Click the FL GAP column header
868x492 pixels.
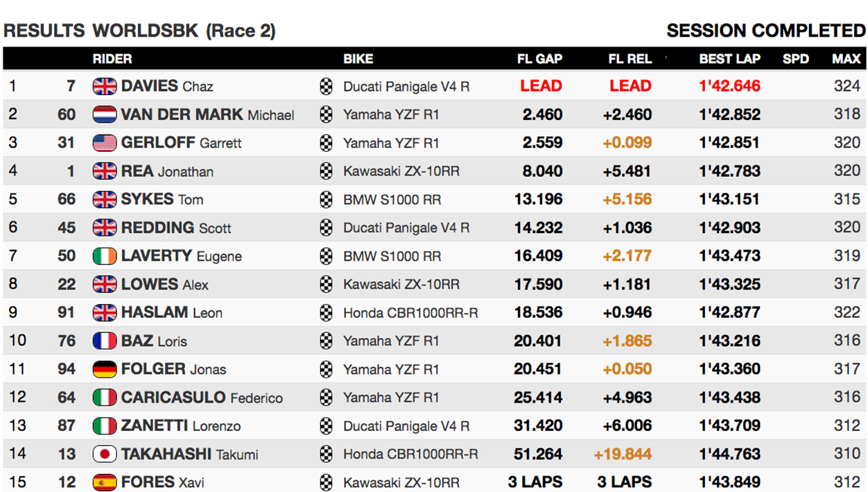(x=539, y=59)
